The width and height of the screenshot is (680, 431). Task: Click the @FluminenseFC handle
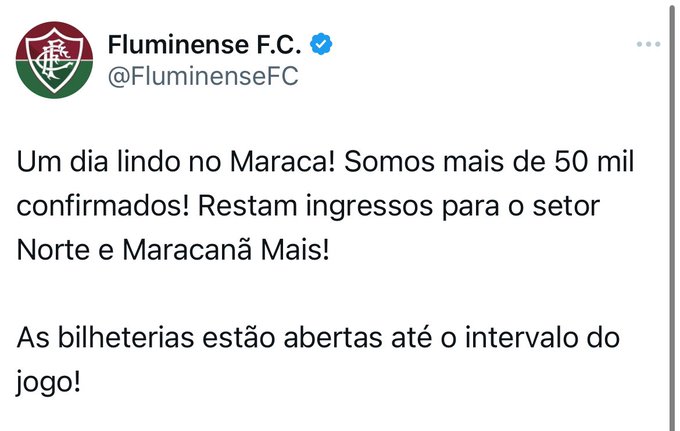pos(203,77)
